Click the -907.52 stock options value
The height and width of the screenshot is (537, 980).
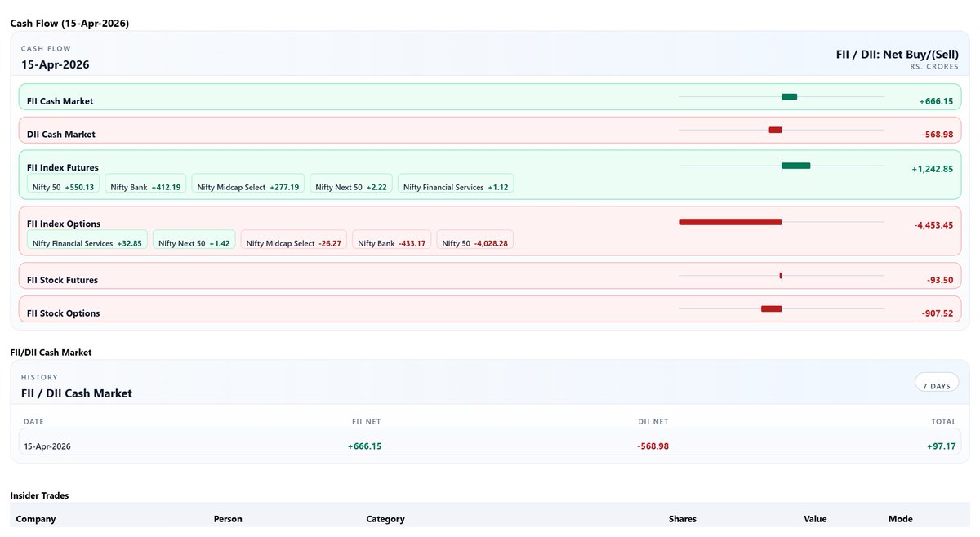tap(938, 313)
